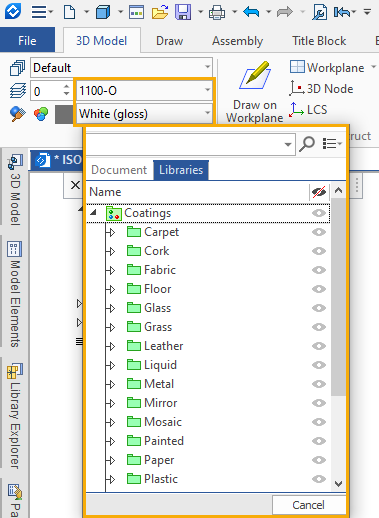379x518 pixels.
Task: Collapse the Coatings library tree
Action: (x=94, y=212)
